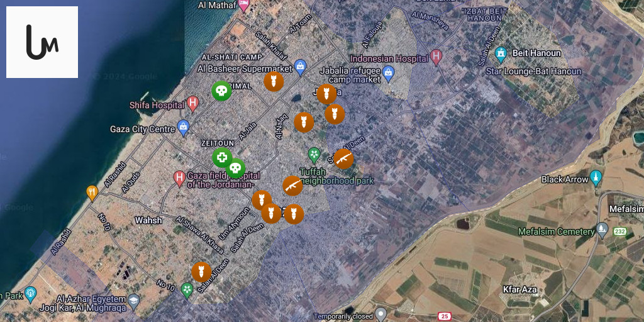644x322 pixels.
Task: Click the Jabalia refugee camp market pin
Action: [x=388, y=72]
